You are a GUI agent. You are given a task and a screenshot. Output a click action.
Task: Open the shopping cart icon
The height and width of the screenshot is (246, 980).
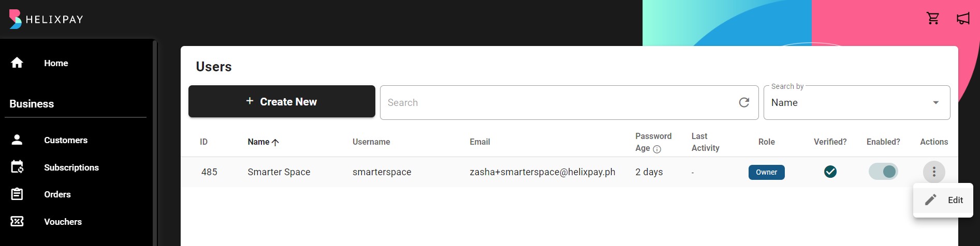[933, 19]
